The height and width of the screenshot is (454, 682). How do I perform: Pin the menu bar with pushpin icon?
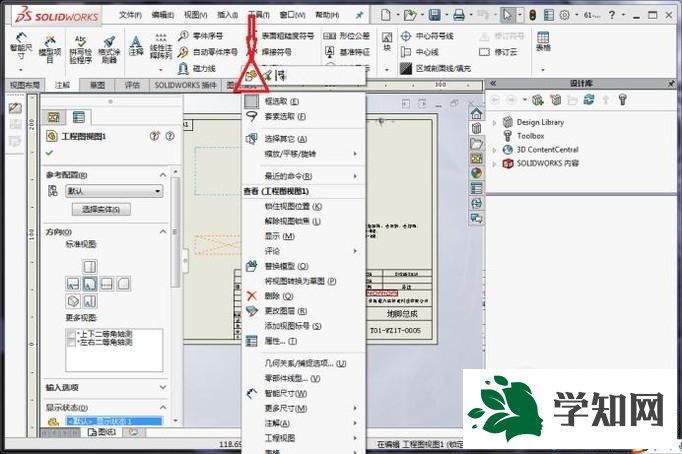point(359,15)
